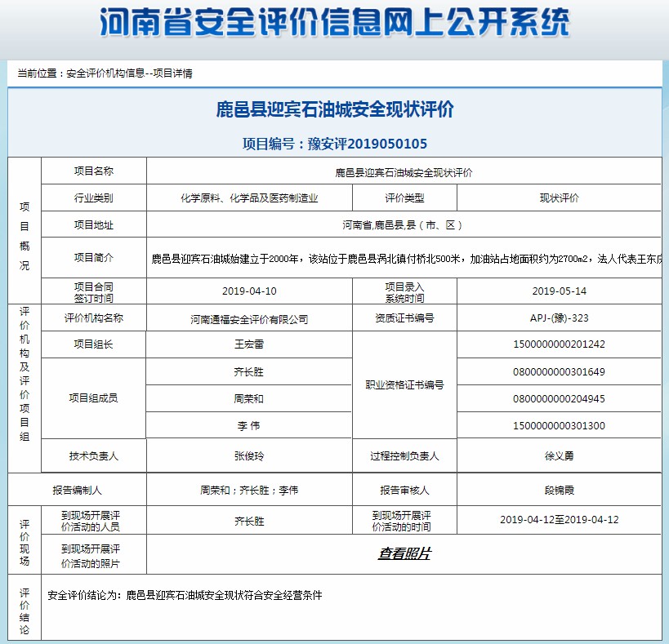
Task: Click the 项目名称 label cell
Action: point(94,171)
